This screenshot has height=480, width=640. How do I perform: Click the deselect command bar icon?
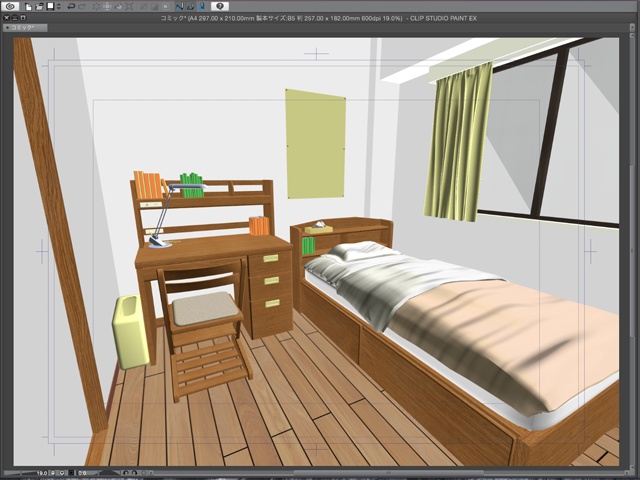click(143, 7)
